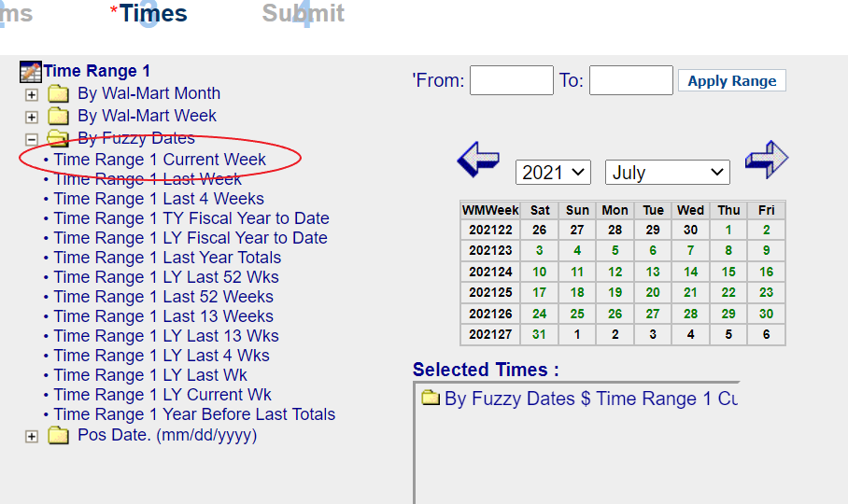Click the From date input field

pyautogui.click(x=512, y=80)
